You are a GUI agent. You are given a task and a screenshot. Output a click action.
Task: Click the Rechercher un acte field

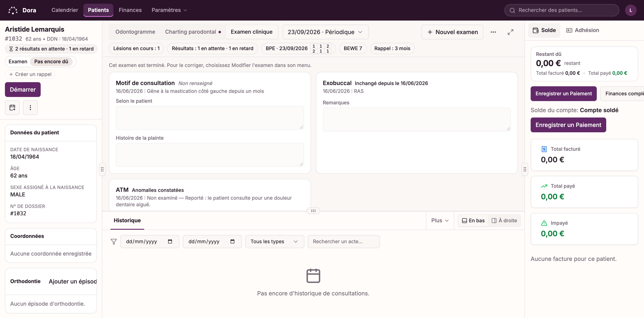point(344,242)
